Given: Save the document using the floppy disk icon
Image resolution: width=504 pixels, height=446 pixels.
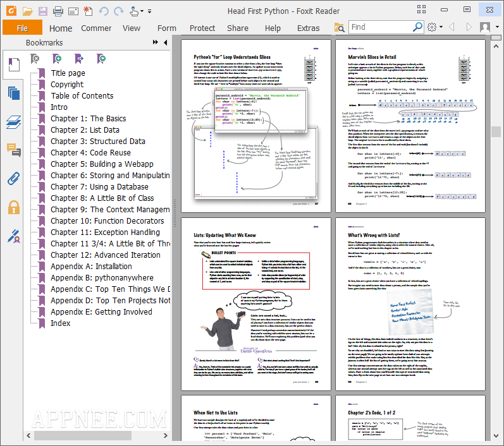Looking at the screenshot, I should tap(43, 11).
